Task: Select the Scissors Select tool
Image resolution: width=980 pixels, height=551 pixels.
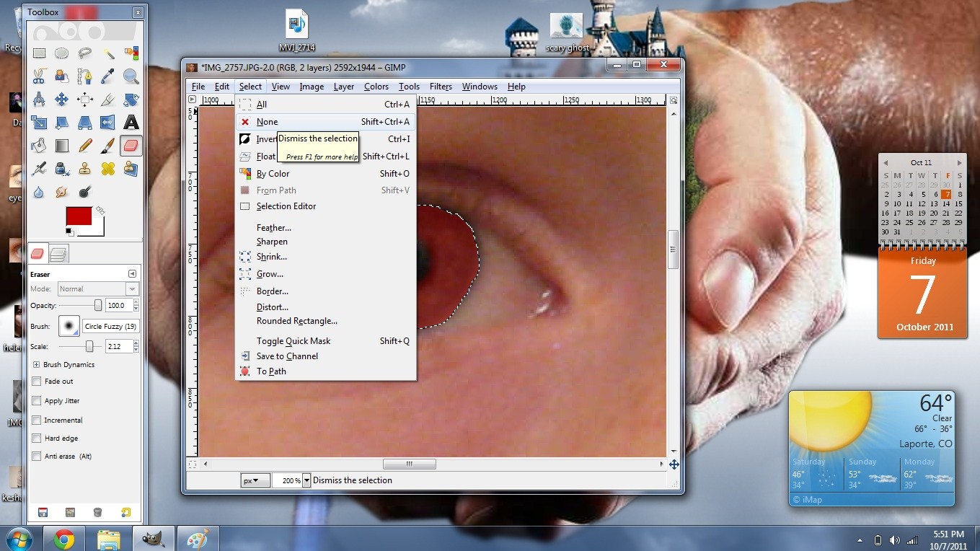Action: 39,76
